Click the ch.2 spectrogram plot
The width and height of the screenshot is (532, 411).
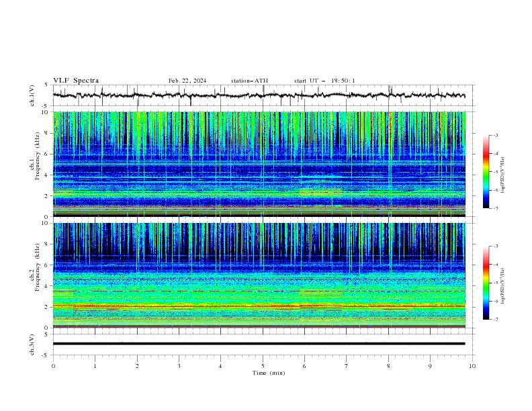click(259, 275)
